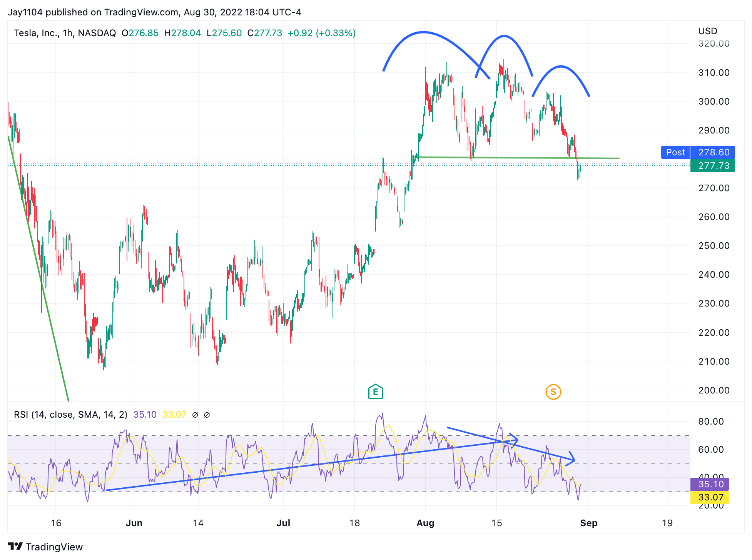Click the 80.00 RSI axis label
Screen dimensions: 752x560
point(711,421)
